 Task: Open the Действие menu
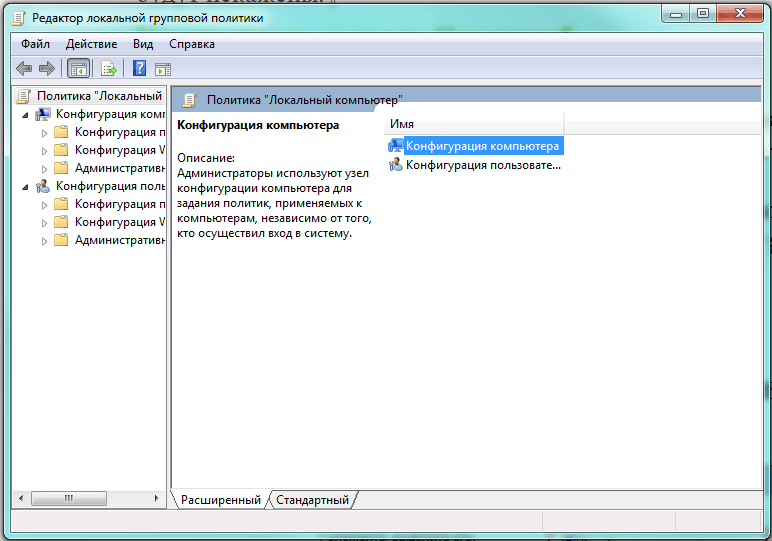(x=92, y=44)
